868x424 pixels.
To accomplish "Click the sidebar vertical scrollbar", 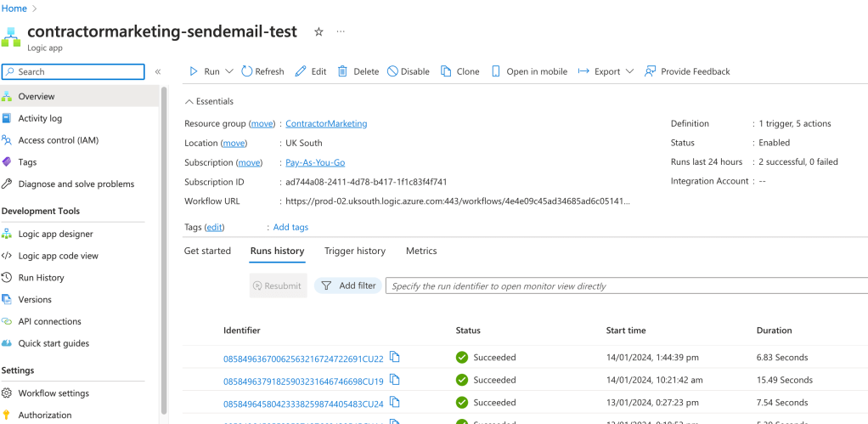I will pyautogui.click(x=163, y=250).
